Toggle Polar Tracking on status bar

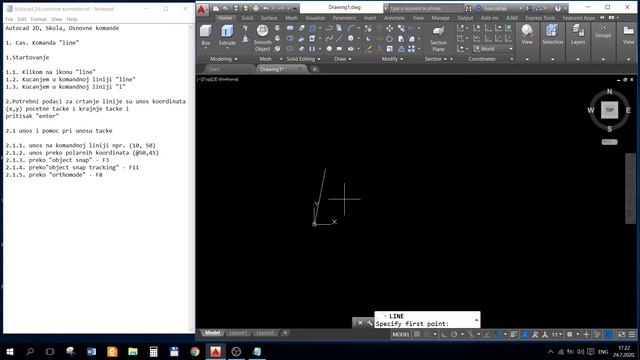(454, 334)
